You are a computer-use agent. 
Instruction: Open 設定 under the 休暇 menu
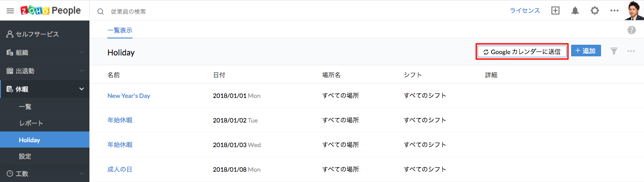[x=25, y=157]
